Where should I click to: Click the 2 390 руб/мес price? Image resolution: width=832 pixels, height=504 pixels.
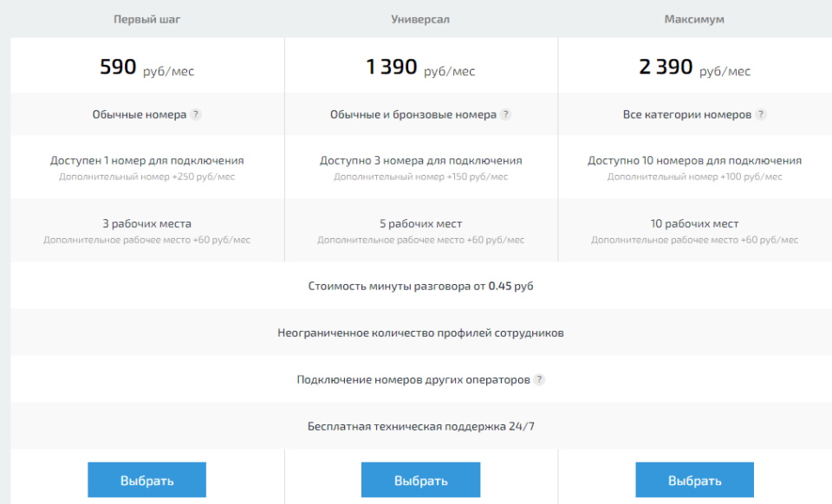694,68
